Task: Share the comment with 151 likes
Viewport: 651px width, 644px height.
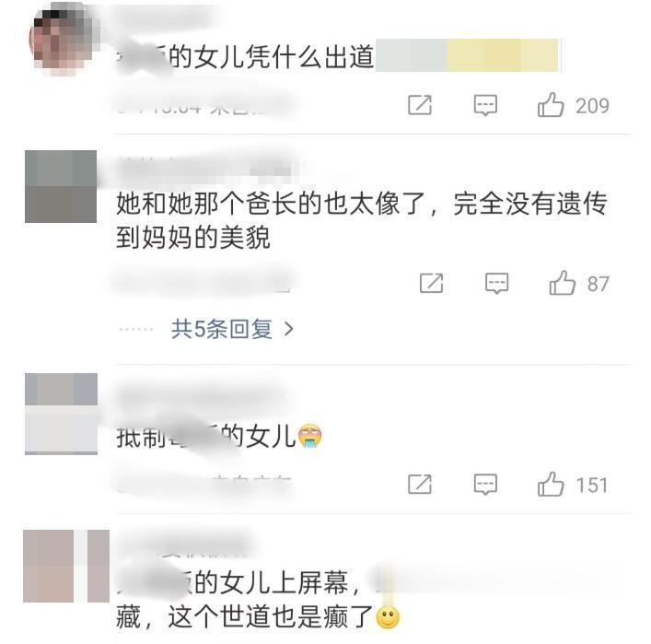Action: tap(420, 485)
